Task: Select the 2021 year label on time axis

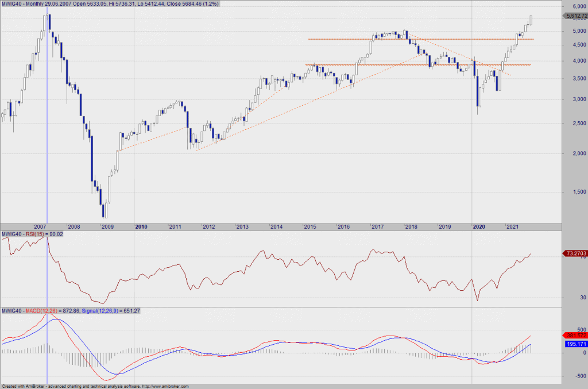Action: (x=513, y=227)
